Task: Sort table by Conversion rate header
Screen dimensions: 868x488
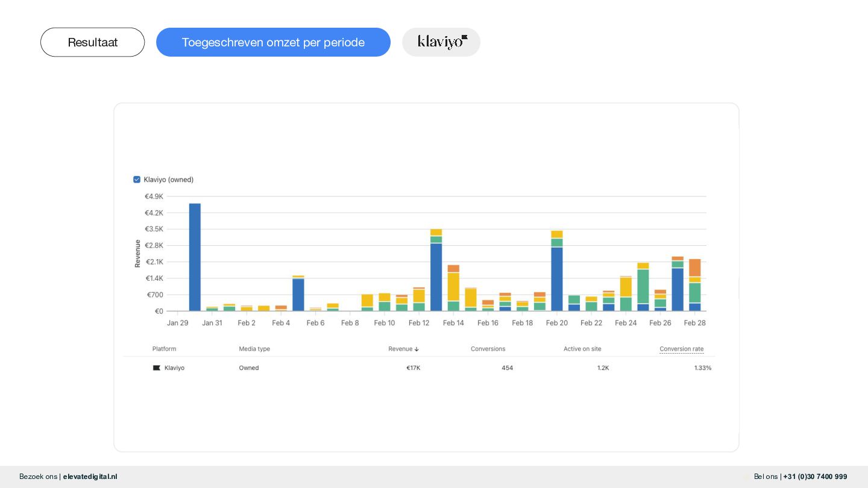Action: pos(681,349)
